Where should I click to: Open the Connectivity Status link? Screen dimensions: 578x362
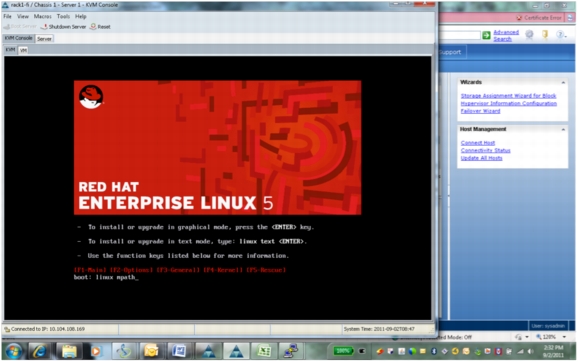click(x=485, y=150)
